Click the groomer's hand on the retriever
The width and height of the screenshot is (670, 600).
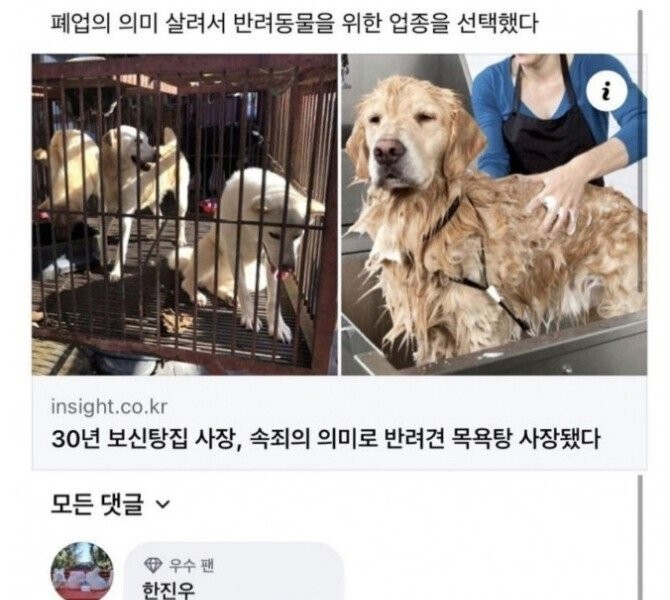553,202
